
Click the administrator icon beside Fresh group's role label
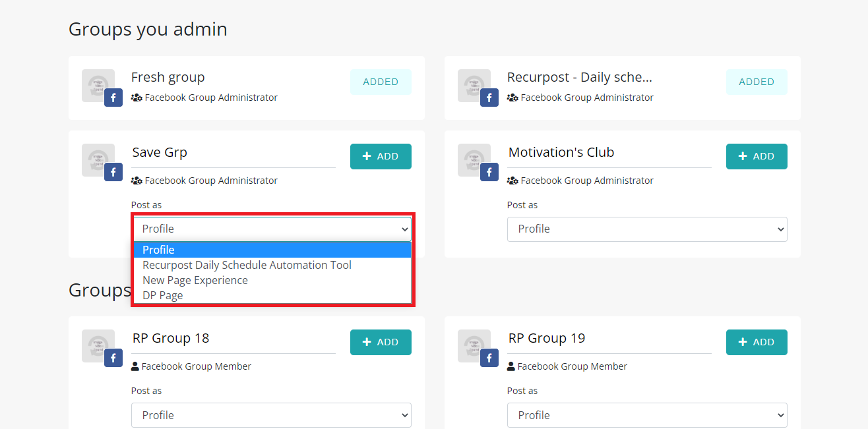136,97
